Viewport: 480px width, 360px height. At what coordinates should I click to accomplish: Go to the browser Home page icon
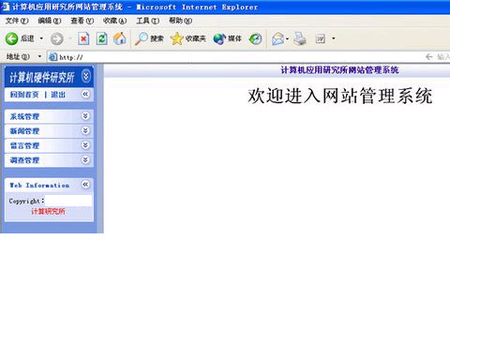point(120,39)
